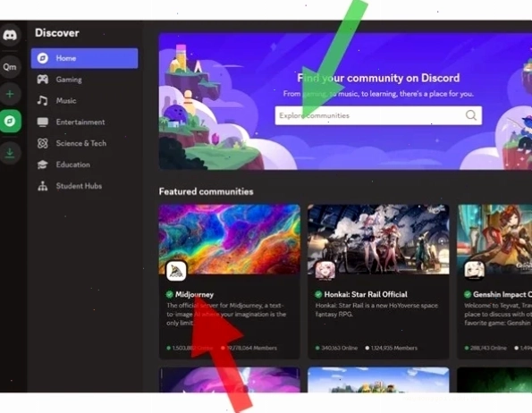The width and height of the screenshot is (532, 413).
Task: Click the Add a Server plus icon
Action: coord(10,94)
